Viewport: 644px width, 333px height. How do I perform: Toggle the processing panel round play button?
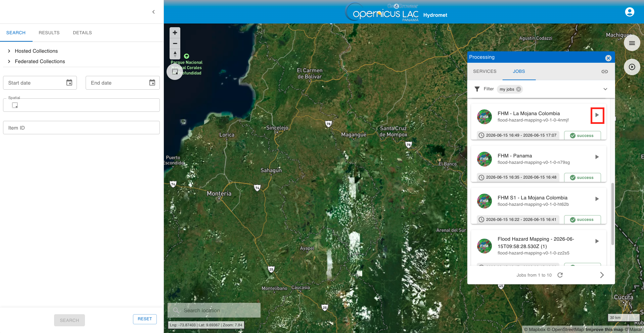tap(632, 67)
